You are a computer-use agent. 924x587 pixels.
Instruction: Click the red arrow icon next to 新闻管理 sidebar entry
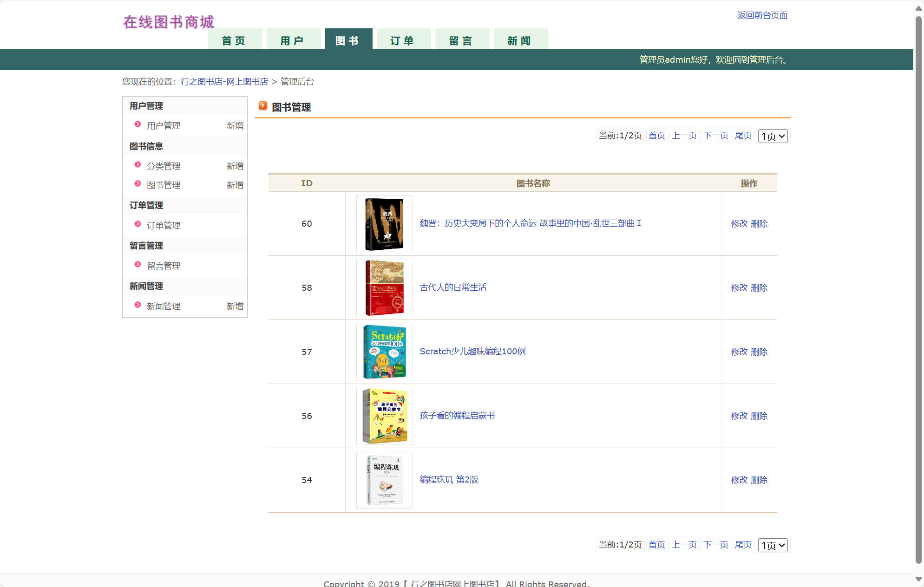138,305
